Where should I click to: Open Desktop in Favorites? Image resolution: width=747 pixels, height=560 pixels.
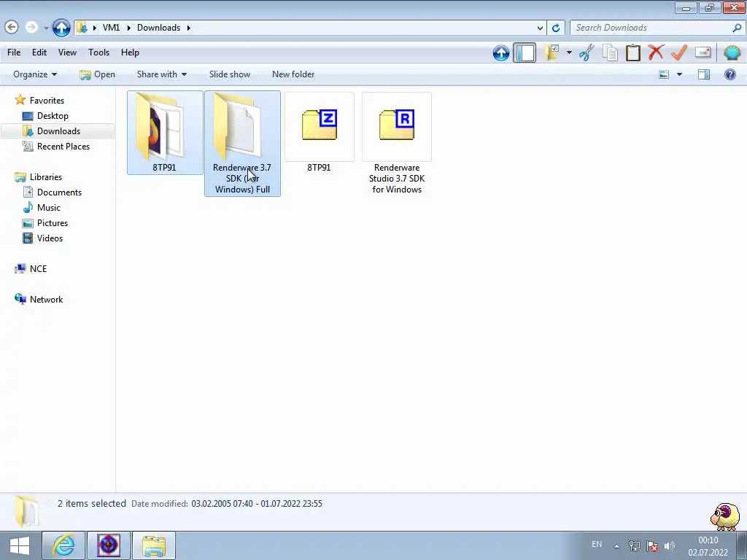pyautogui.click(x=53, y=116)
